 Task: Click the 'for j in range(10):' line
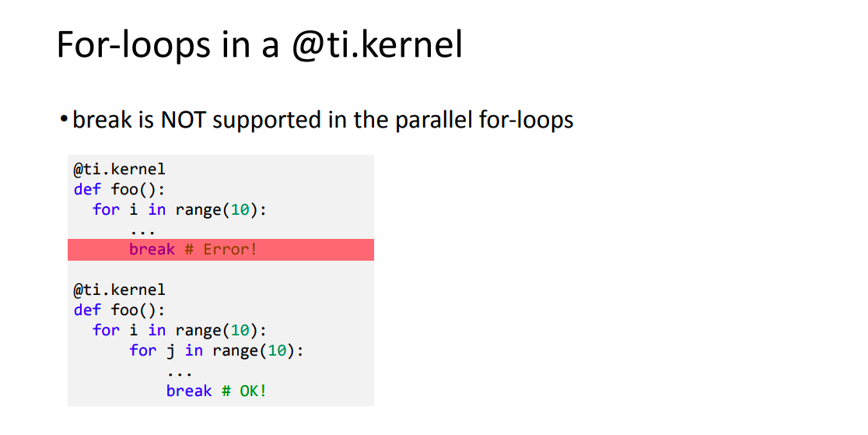(x=216, y=351)
